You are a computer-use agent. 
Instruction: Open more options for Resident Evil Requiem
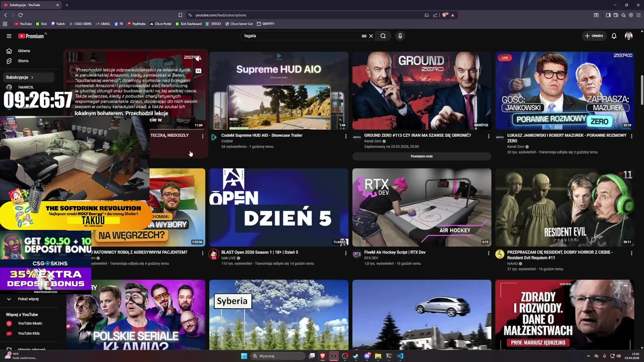point(631,253)
